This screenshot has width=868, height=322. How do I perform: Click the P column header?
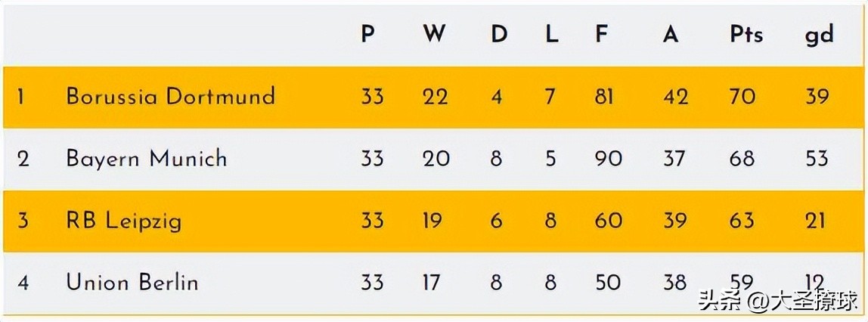click(x=368, y=35)
